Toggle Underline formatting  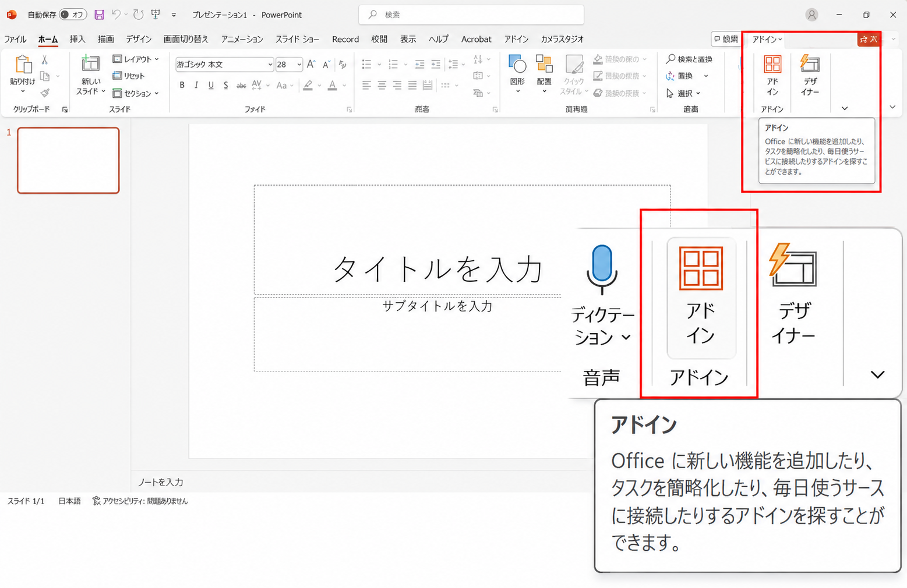point(211,86)
